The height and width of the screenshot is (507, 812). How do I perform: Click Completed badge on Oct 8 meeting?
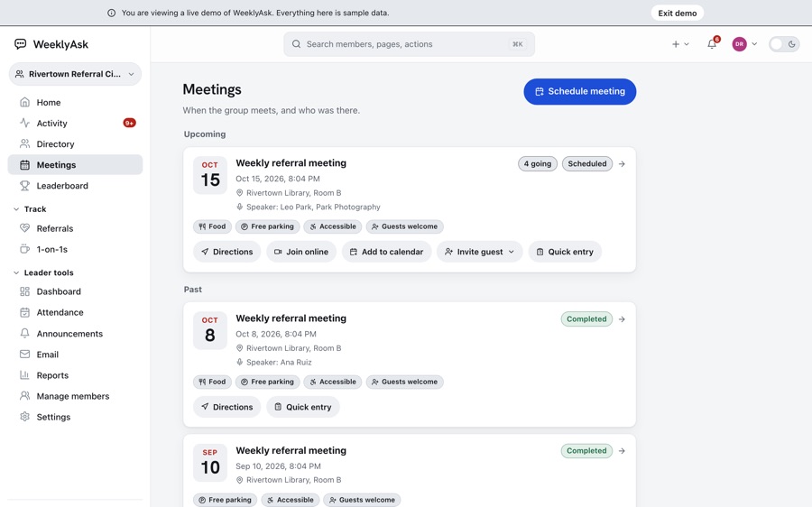(586, 319)
